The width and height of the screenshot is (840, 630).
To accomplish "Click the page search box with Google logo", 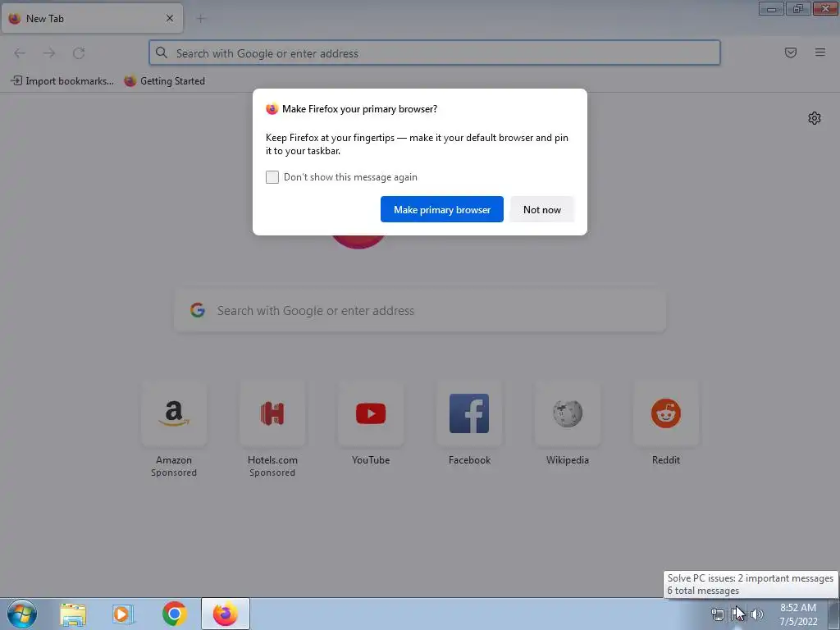I will [x=420, y=311].
